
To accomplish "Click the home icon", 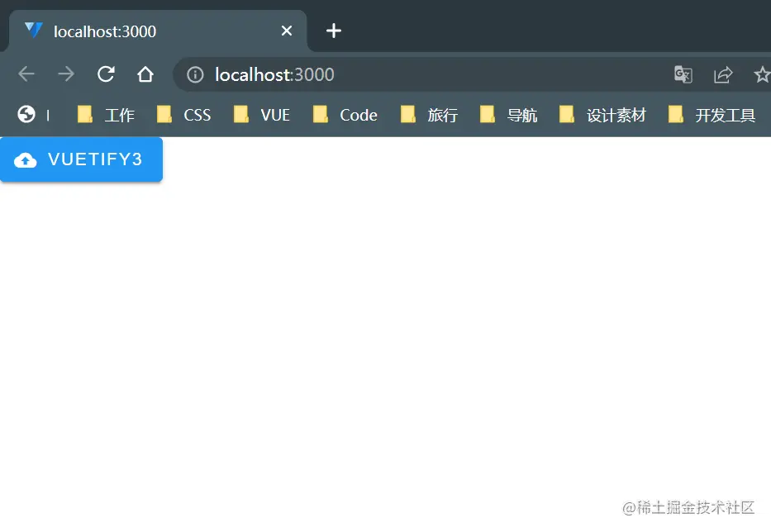I will [x=145, y=74].
